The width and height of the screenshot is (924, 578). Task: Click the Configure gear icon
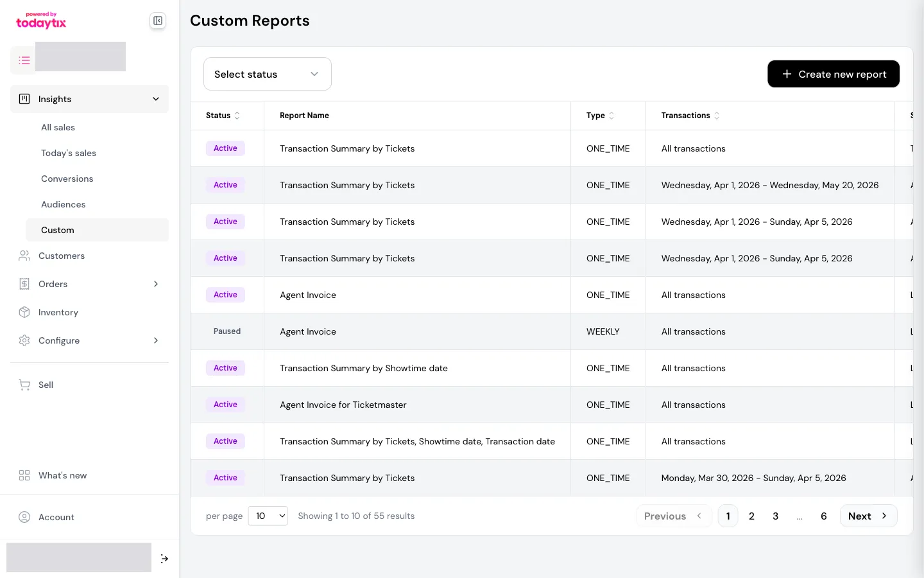tap(24, 340)
